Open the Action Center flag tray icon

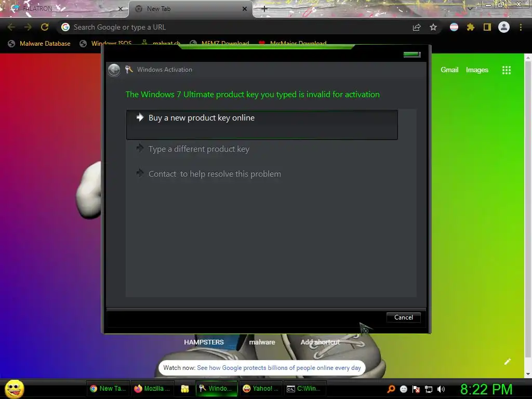pyautogui.click(x=416, y=389)
